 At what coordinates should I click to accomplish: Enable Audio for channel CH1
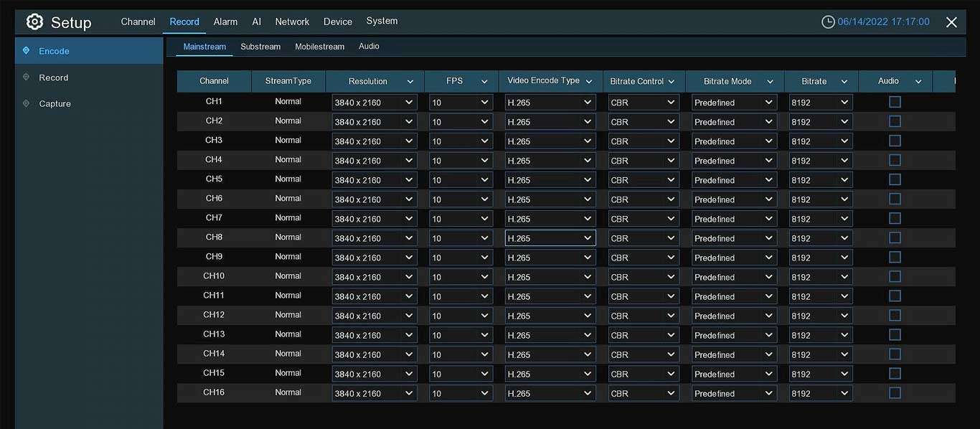pos(895,102)
